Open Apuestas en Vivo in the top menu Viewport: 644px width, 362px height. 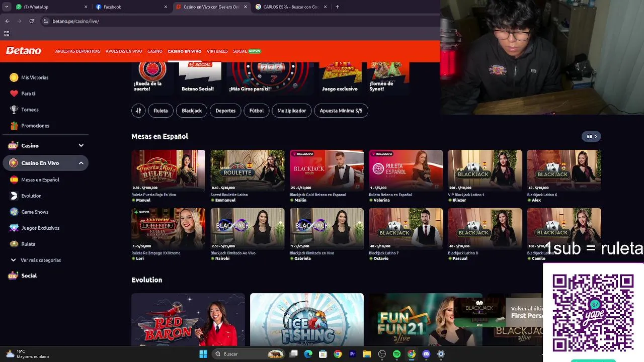[124, 51]
